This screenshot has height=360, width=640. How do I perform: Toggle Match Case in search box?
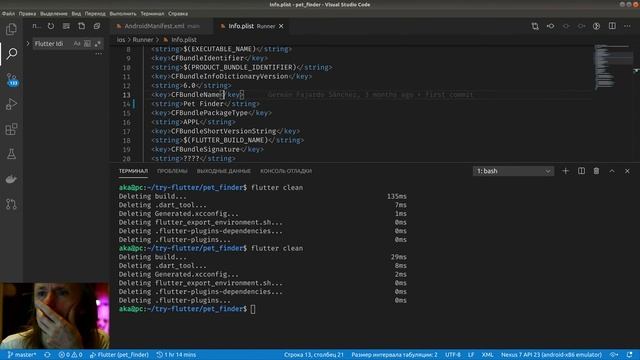[77, 43]
